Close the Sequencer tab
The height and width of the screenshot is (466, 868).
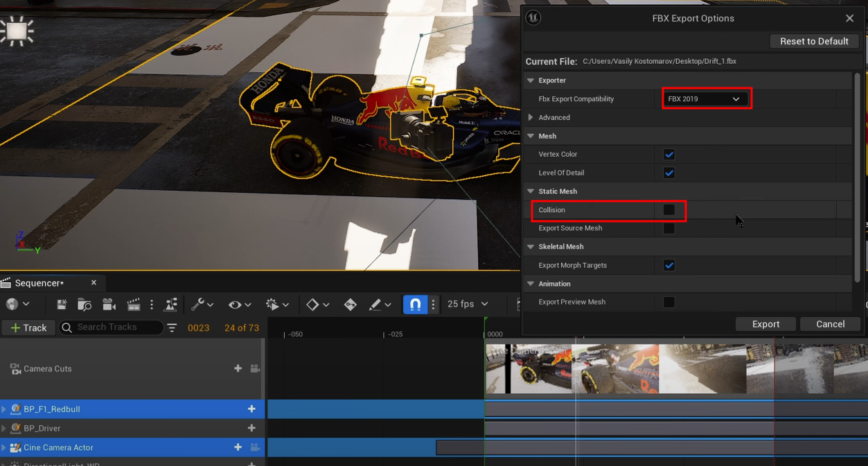click(94, 283)
